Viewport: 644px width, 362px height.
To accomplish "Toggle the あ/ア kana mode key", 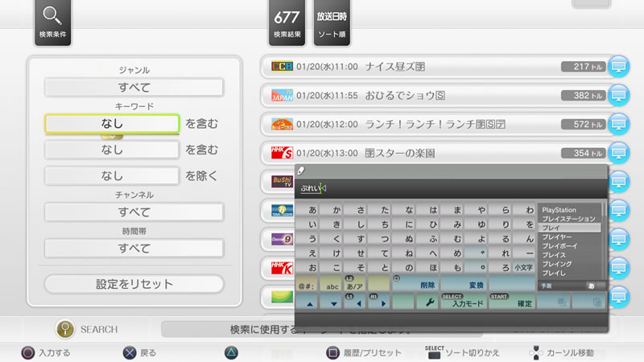I will tap(355, 284).
